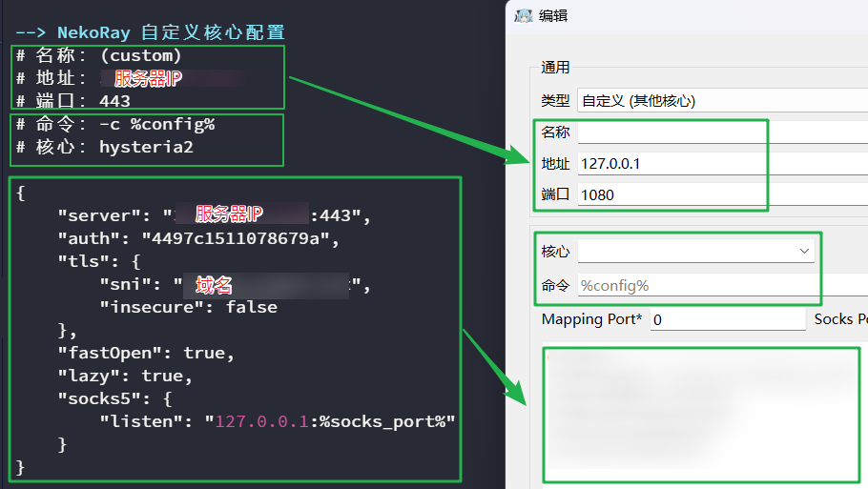Open the 类型 dropdown showing 自定义 (其他核心)
Image resolution: width=868 pixels, height=489 pixels.
coord(721,100)
